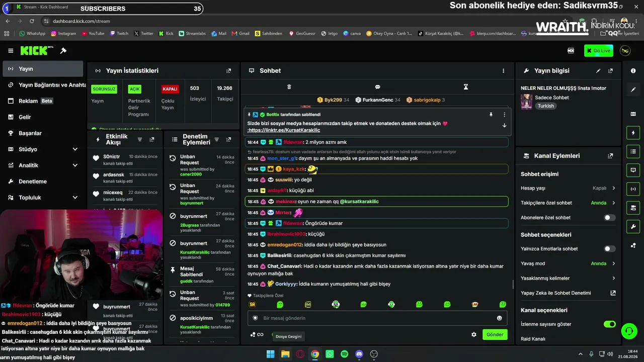Screen dimensions: 644x362
Task: Toggle the list panel icon in the right rail
Action: coord(633,151)
